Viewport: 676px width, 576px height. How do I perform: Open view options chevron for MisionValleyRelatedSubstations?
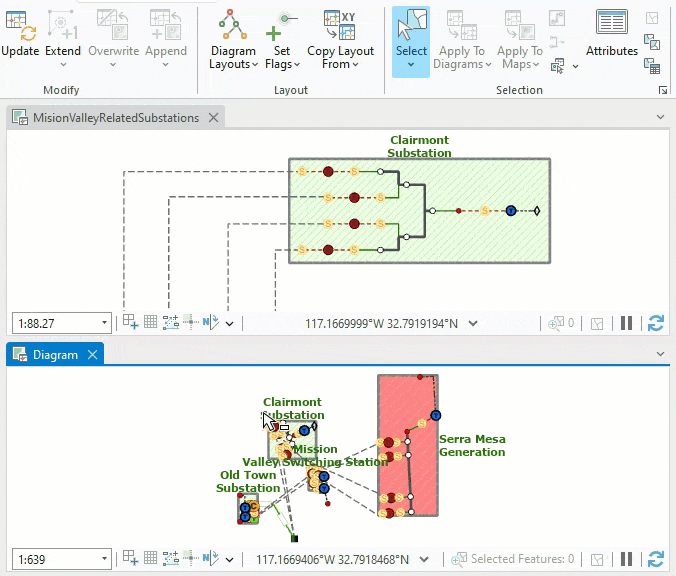[660, 117]
